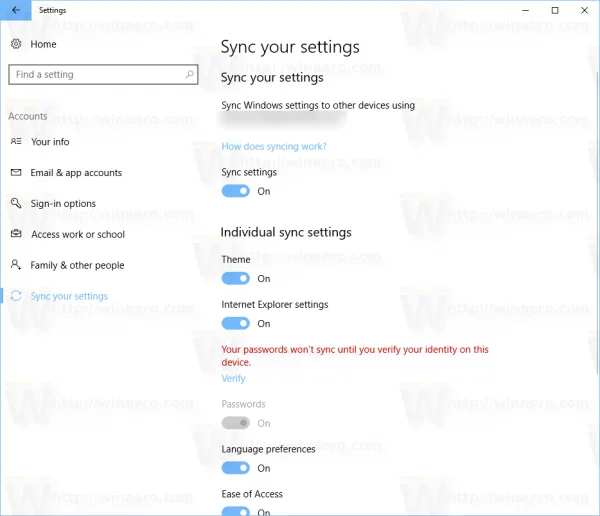Open How does syncing work link
The height and width of the screenshot is (516, 600).
274,147
